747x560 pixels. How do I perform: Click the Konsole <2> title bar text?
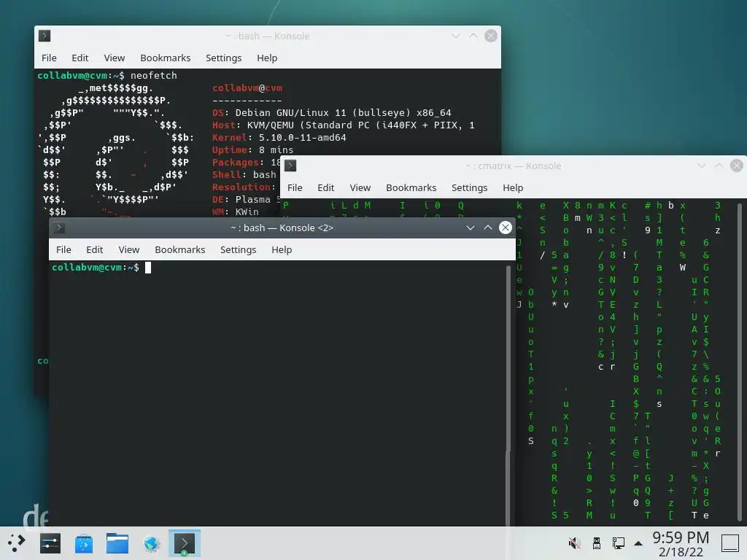click(282, 227)
